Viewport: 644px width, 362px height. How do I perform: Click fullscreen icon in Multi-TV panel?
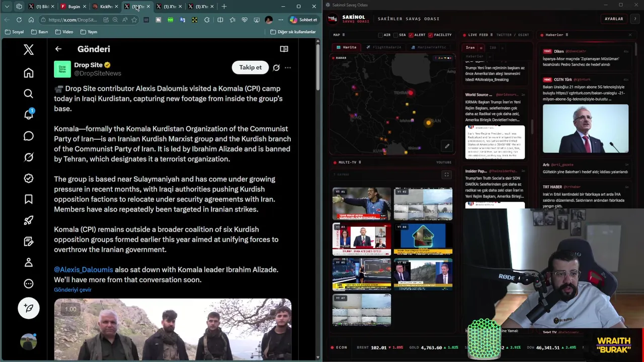[446, 174]
